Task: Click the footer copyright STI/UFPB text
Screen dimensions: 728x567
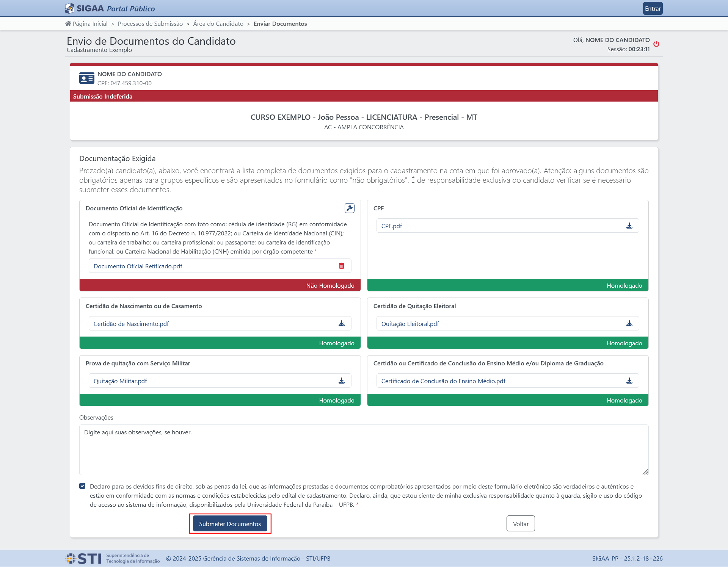Action: (x=248, y=558)
